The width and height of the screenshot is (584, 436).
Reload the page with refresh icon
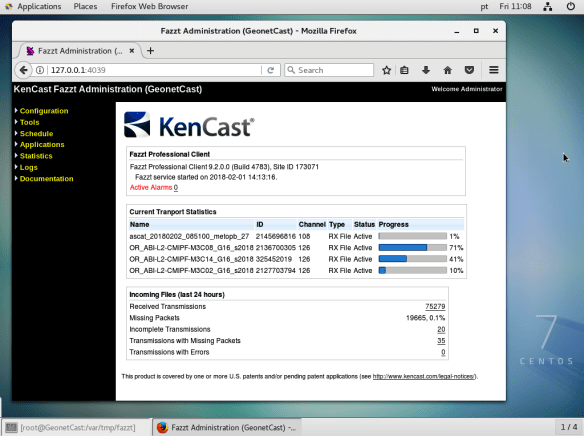[x=271, y=70]
